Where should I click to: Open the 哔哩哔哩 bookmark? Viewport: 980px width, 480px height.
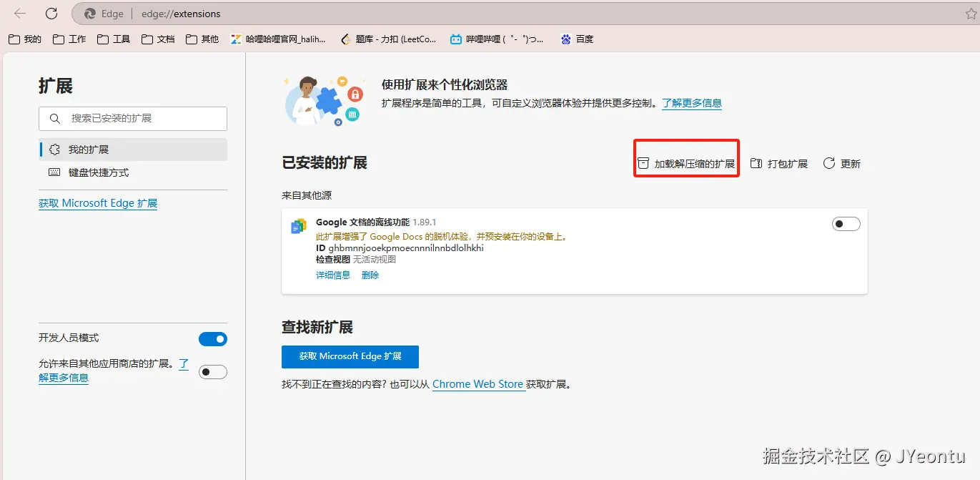497,39
